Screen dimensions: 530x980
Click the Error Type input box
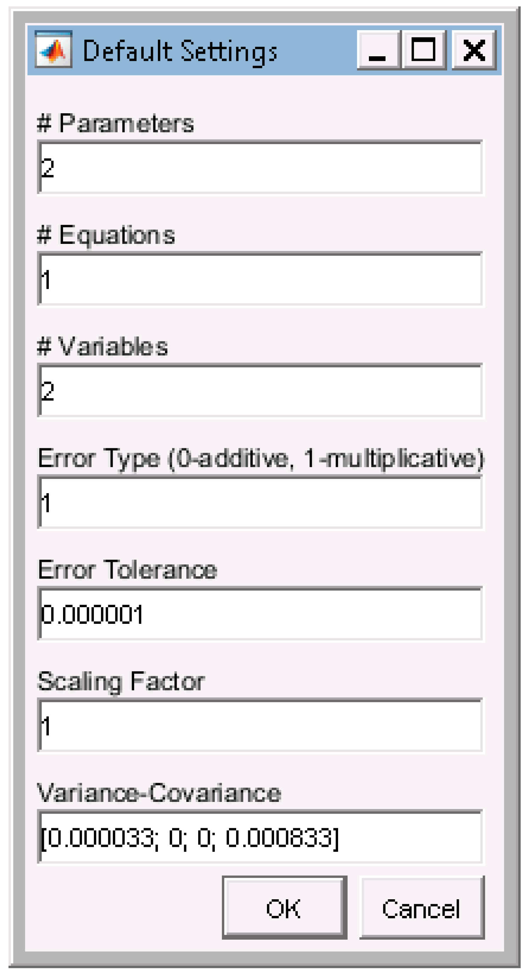pyautogui.click(x=260, y=502)
